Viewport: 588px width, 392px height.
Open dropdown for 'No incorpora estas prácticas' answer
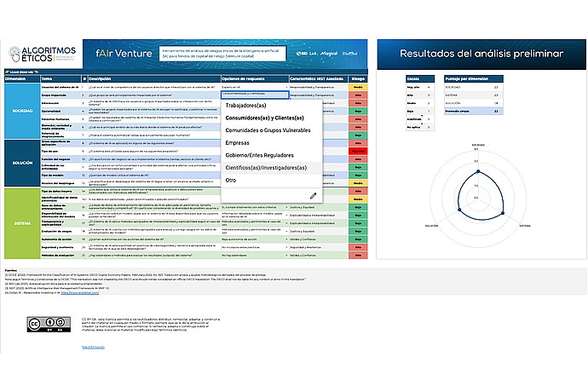[x=287, y=247]
